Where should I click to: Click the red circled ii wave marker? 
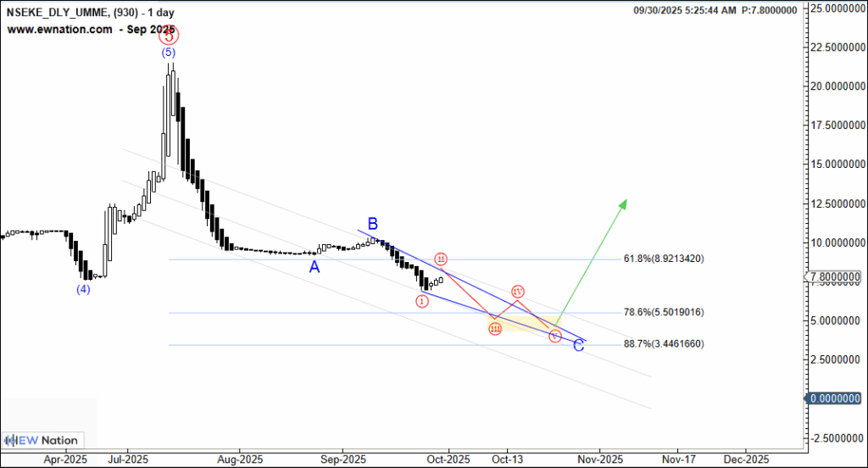tap(441, 259)
